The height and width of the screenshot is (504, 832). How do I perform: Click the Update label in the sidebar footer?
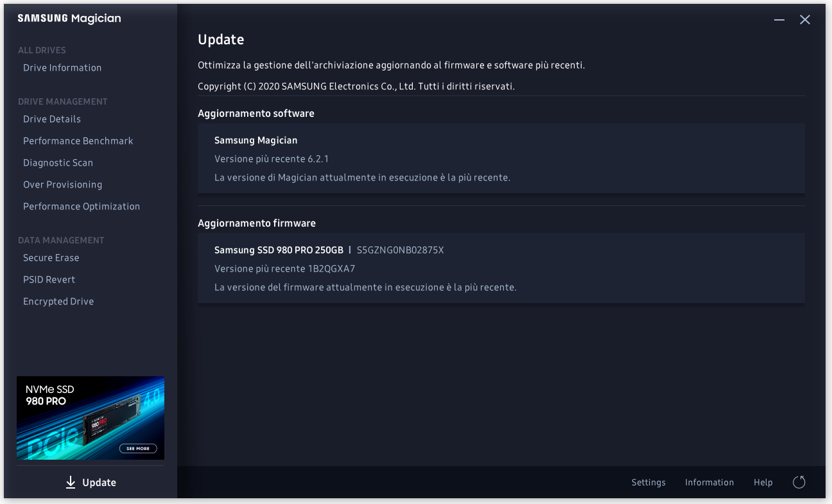coord(100,482)
